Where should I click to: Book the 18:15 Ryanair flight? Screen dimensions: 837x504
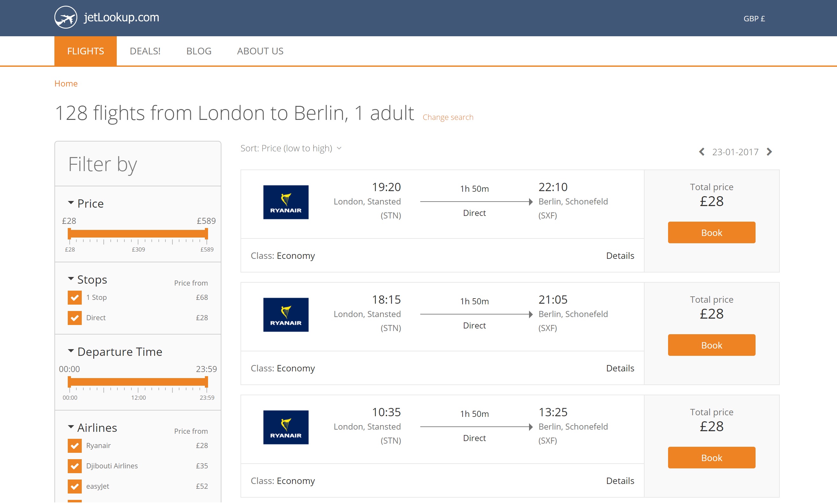[x=711, y=345]
